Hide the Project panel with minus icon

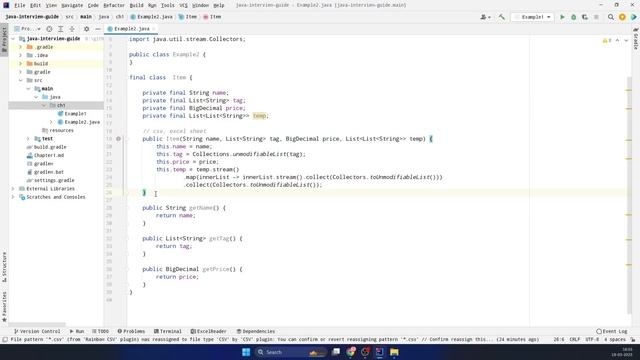pos(98,29)
